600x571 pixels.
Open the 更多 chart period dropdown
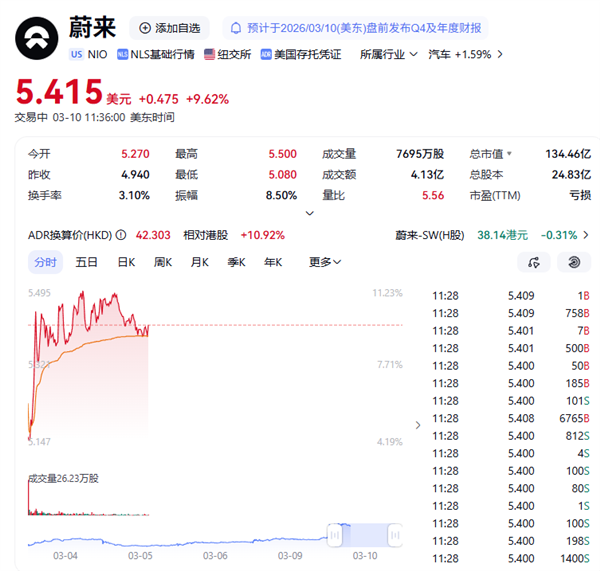coord(325,262)
